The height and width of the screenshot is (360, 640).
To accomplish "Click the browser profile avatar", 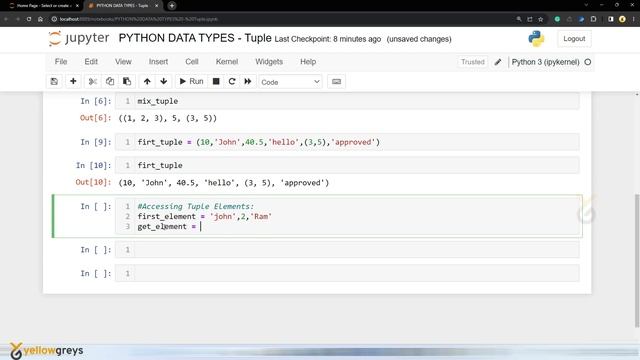I will tap(622, 19).
